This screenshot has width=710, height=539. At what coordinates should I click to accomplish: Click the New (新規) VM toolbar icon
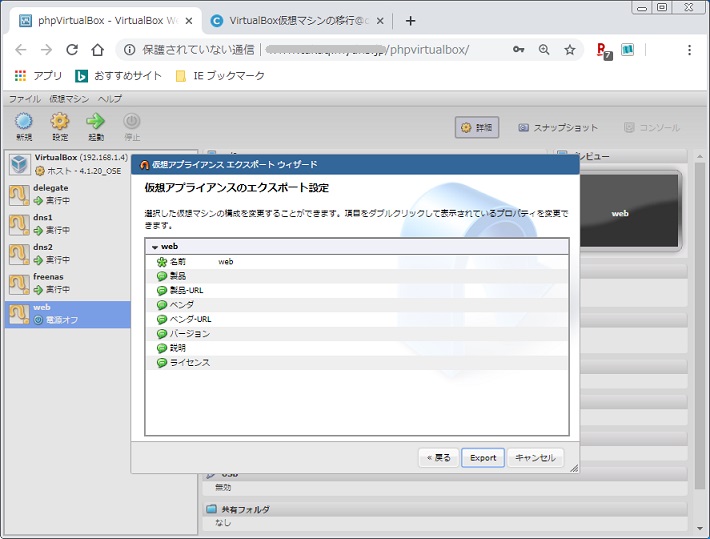point(24,127)
